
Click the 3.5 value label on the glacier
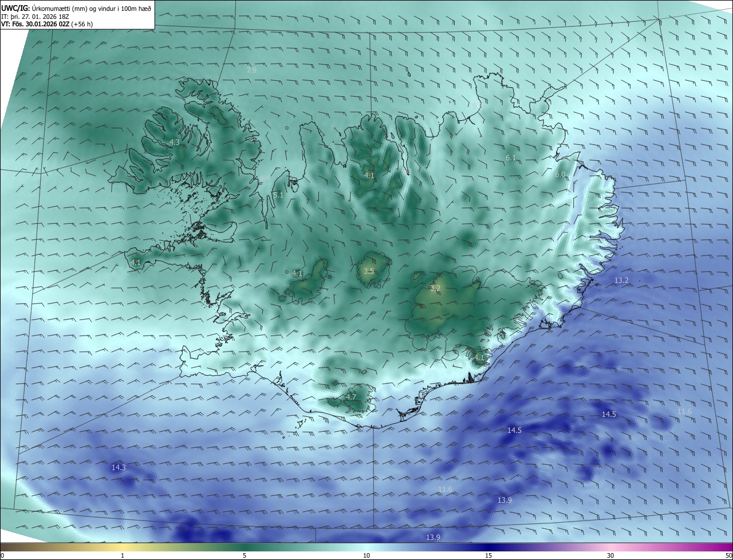(x=369, y=271)
